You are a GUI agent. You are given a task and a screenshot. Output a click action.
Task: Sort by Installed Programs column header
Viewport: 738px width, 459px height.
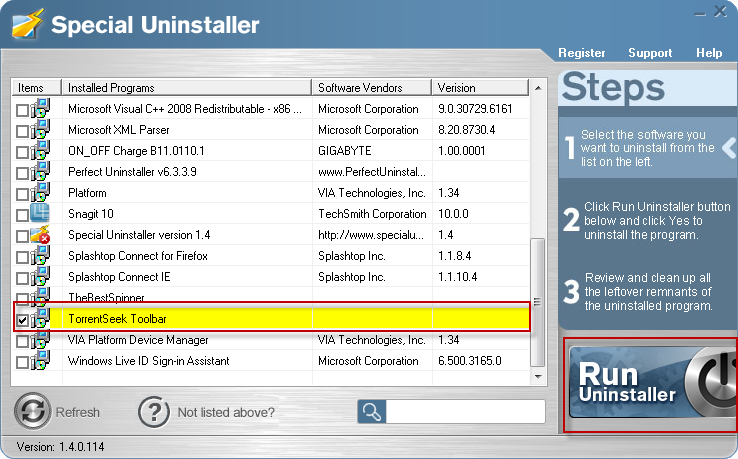click(x=187, y=88)
